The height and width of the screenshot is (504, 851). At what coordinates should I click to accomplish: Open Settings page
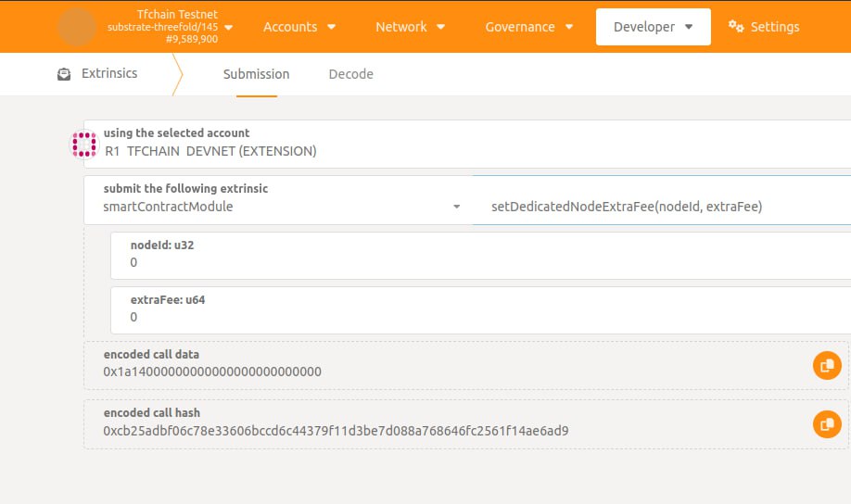pyautogui.click(x=764, y=27)
